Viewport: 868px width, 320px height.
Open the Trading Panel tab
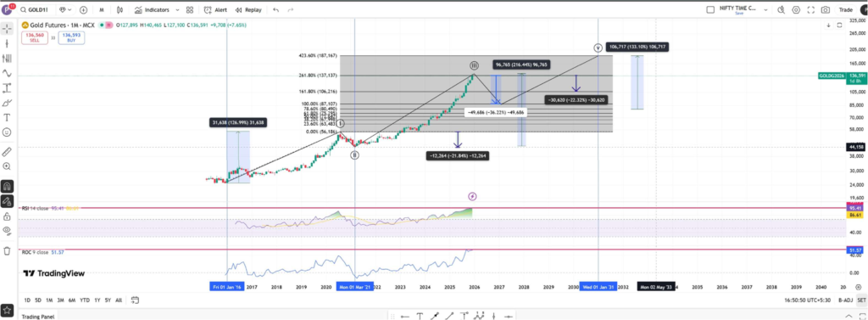click(39, 317)
